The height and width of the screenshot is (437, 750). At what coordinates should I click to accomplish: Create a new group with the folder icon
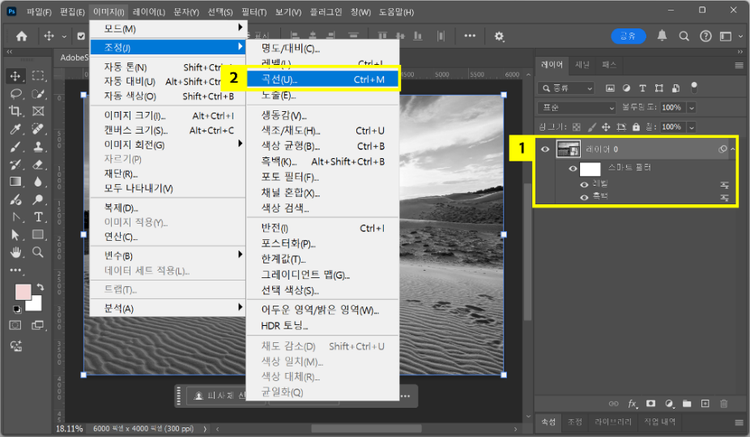(687, 404)
